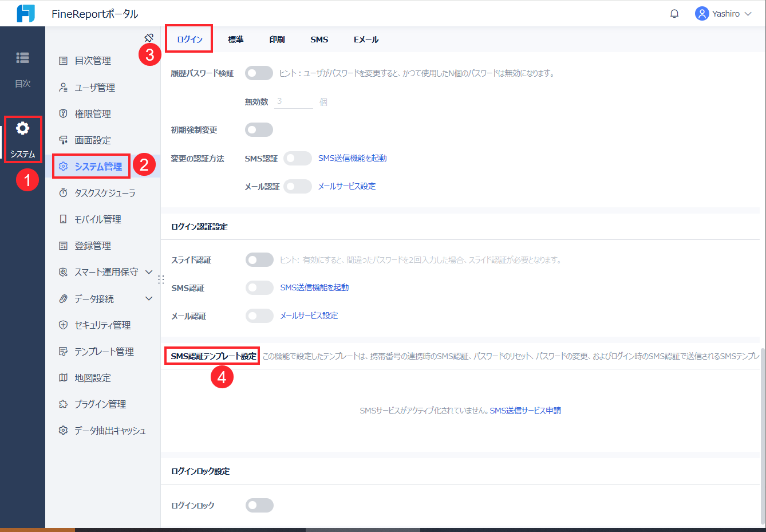Click the 無効数 number input field
The width and height of the screenshot is (766, 532).
coord(294,101)
